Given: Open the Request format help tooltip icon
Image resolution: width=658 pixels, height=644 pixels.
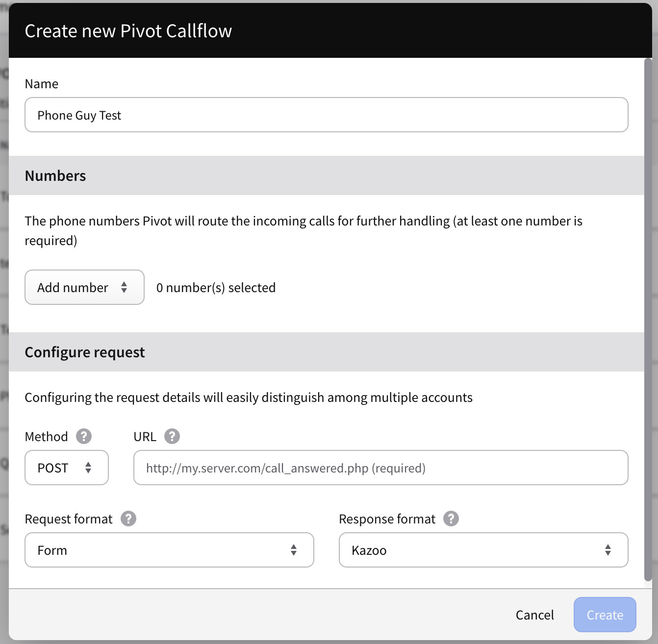Looking at the screenshot, I should [128, 519].
